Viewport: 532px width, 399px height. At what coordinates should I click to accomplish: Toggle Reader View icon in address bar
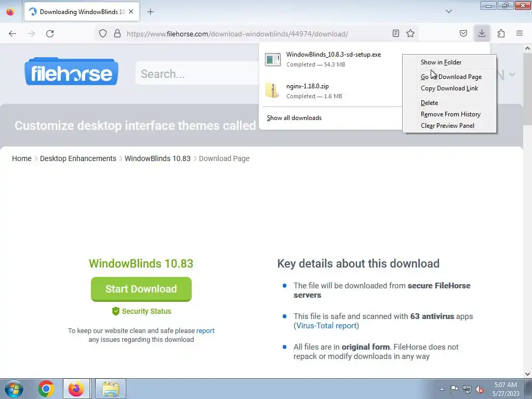[x=395, y=33]
